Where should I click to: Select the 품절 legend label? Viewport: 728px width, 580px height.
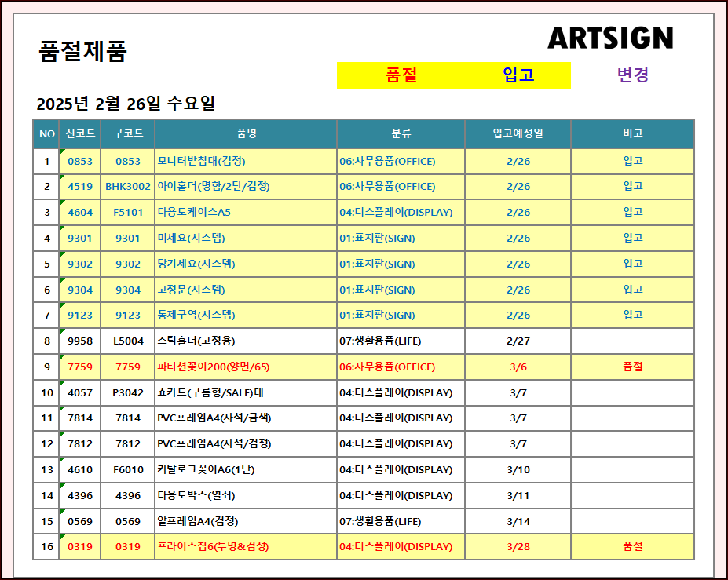click(x=401, y=75)
